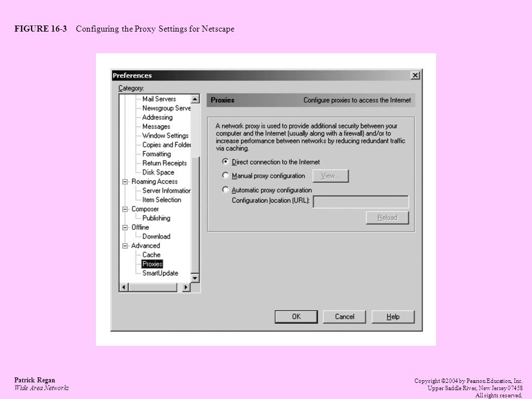This screenshot has height=399, width=532.
Task: Select Item Selection in tree
Action: 161,199
